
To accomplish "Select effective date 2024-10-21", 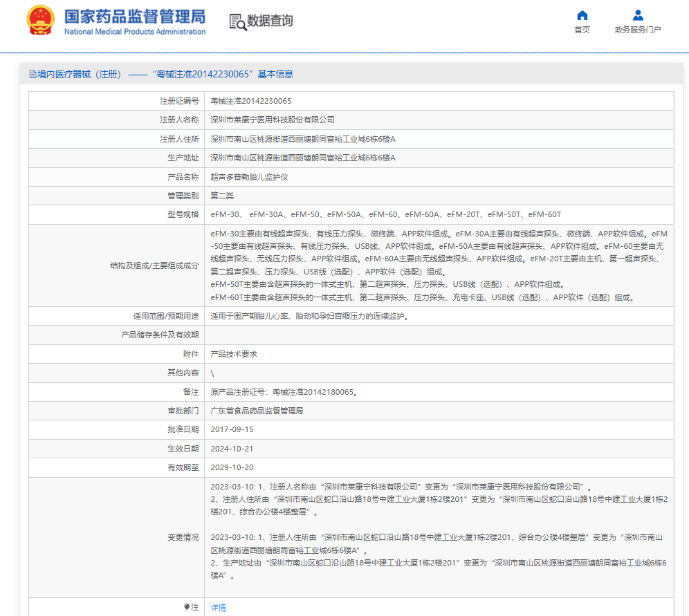I will tap(232, 449).
